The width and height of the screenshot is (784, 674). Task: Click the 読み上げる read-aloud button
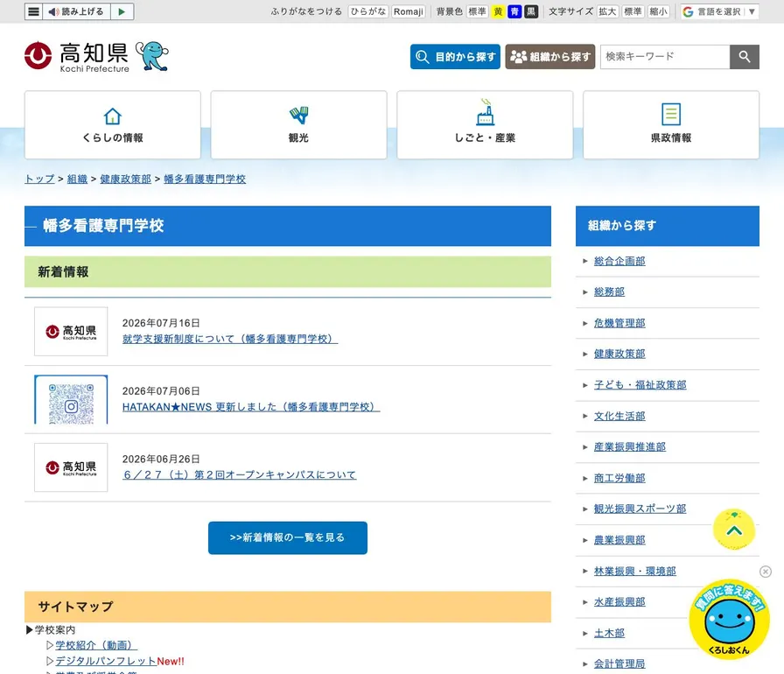tap(76, 11)
